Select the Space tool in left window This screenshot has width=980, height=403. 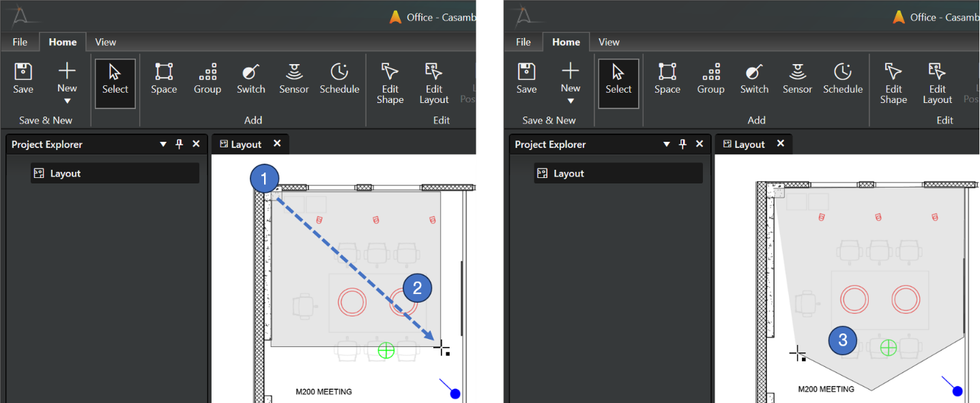coord(164,78)
